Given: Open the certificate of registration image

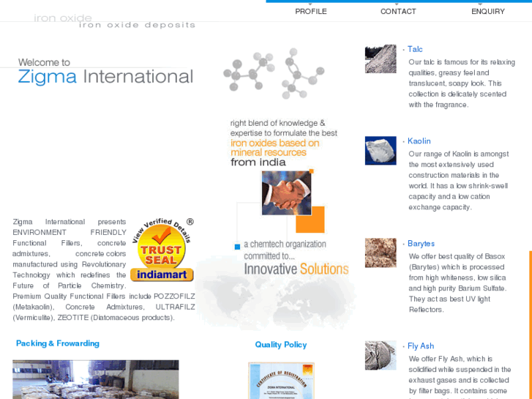Looking at the screenshot, I should [x=281, y=381].
